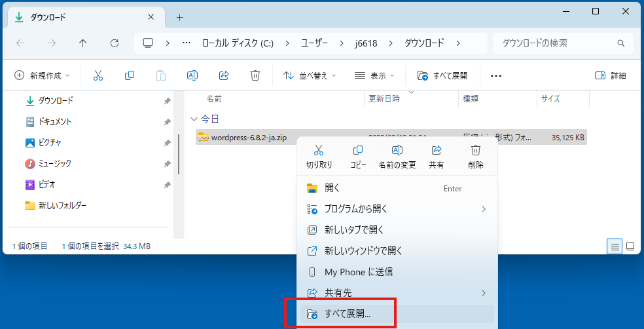The height and width of the screenshot is (329, 644).
Task: Click the 共有 icon in context menu
Action: (437, 150)
